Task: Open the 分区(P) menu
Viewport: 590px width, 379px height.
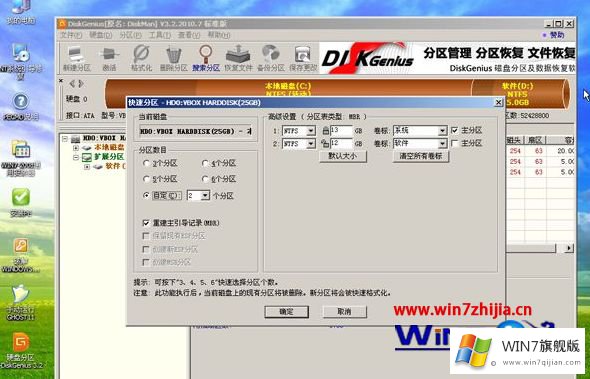Action: click(x=130, y=35)
